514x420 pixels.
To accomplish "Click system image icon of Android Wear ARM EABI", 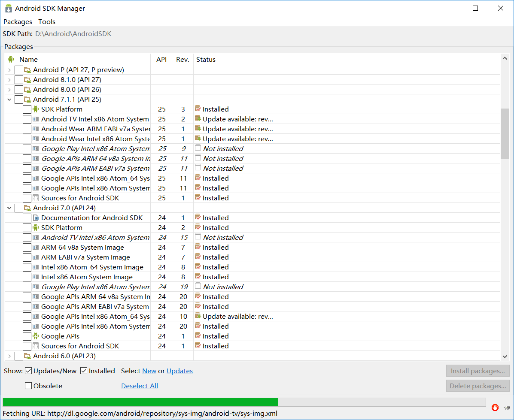I will tap(36, 129).
